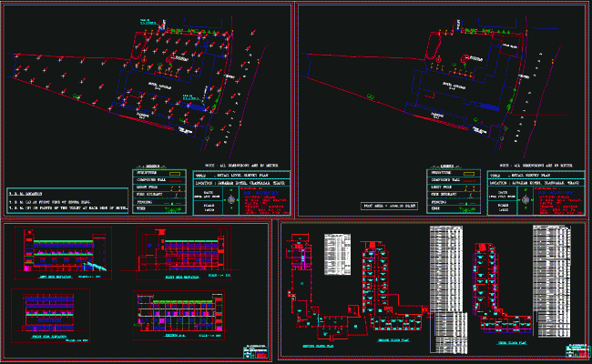This screenshot has width=592, height=364.
Task: Click the yellow structure symbol in the left legend
Action: (175, 174)
